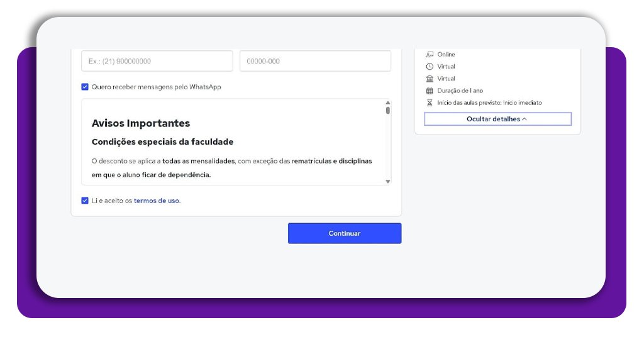Click the 'Quero receber mensagens pelo WhatsApp' label
This screenshot has width=644, height=337.
pos(156,87)
